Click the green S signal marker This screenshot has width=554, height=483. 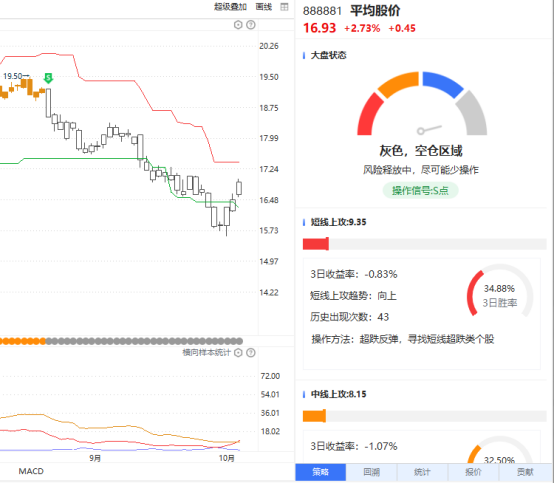(48, 78)
